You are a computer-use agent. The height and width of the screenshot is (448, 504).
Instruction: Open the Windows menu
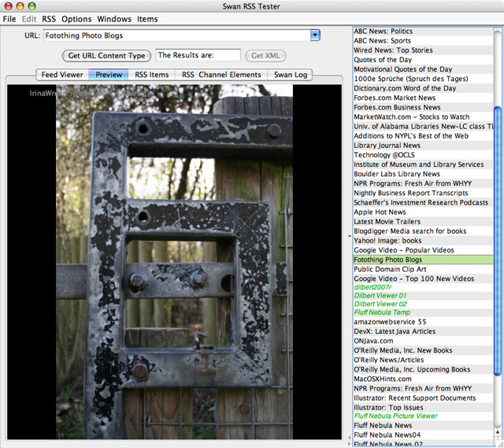coord(114,19)
